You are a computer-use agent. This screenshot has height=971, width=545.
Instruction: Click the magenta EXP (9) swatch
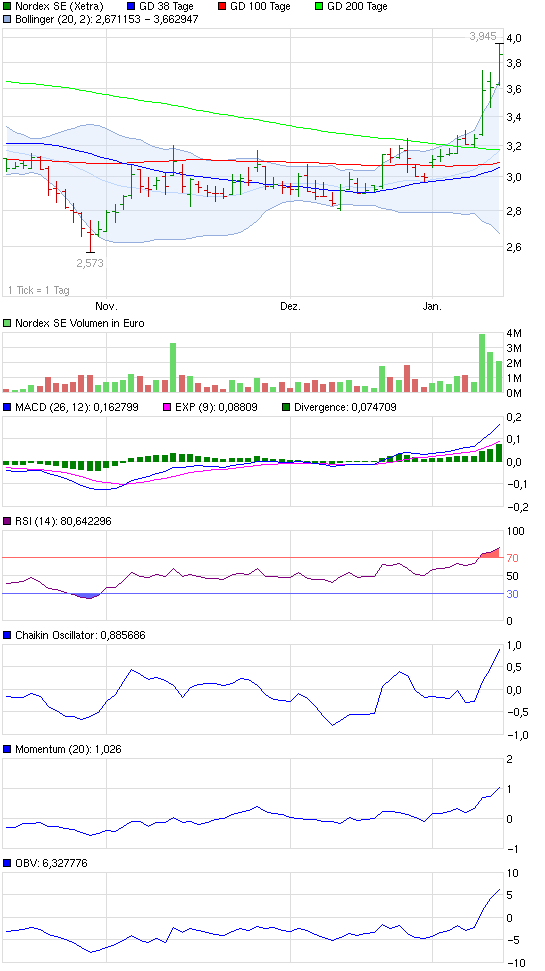pos(166,407)
